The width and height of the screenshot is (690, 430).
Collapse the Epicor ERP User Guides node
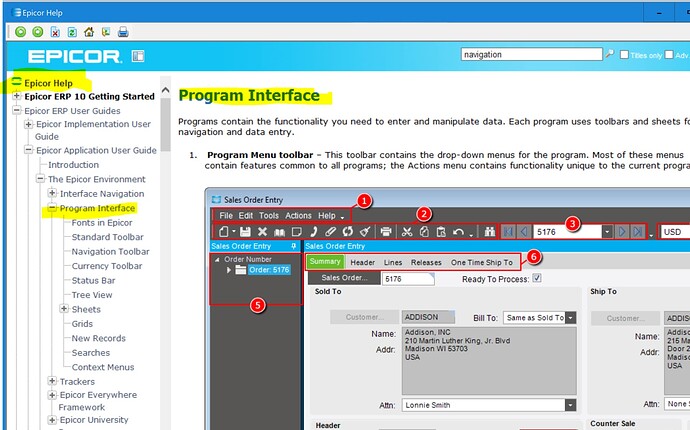pos(17,110)
